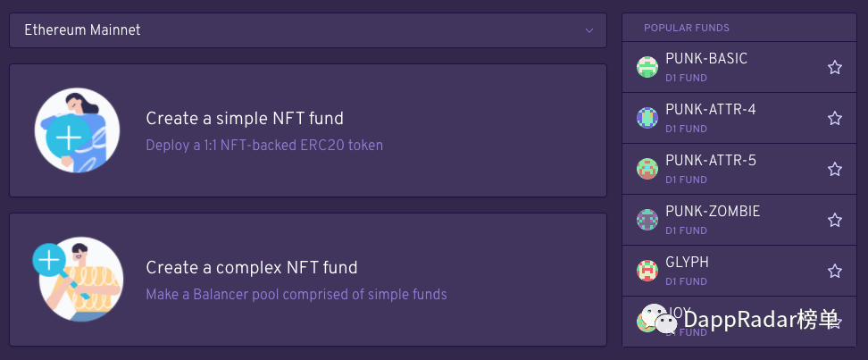The image size is (868, 360).
Task: Click the complex NFT fund illustration icon
Action: click(x=76, y=278)
